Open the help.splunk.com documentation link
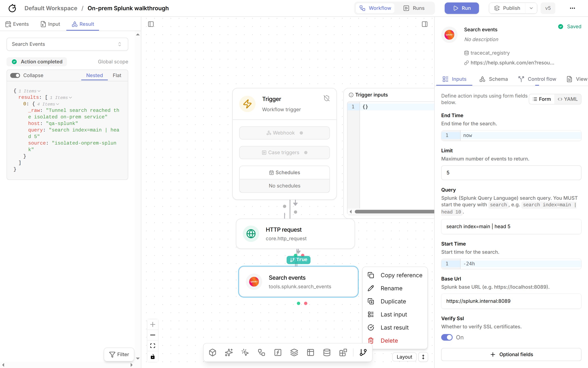The height and width of the screenshot is (368, 588). click(x=512, y=63)
